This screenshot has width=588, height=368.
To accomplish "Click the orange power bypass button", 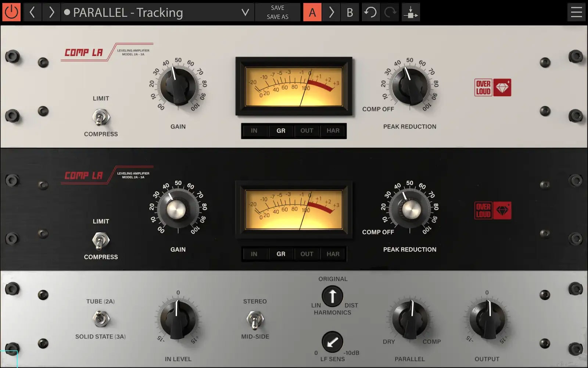I will (x=11, y=12).
